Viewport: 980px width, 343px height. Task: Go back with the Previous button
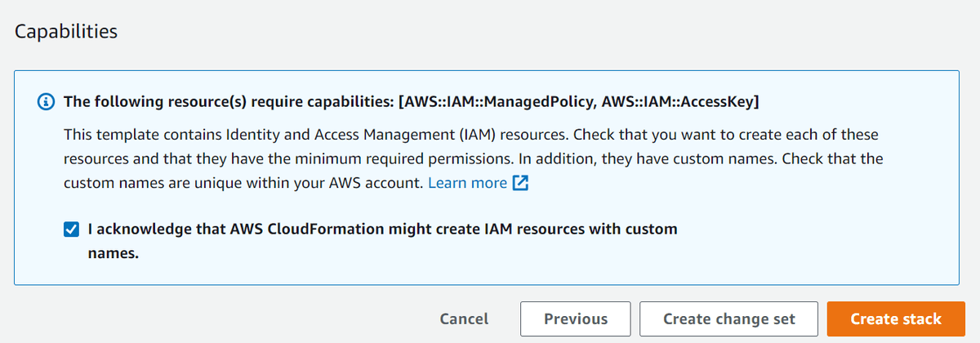575,319
